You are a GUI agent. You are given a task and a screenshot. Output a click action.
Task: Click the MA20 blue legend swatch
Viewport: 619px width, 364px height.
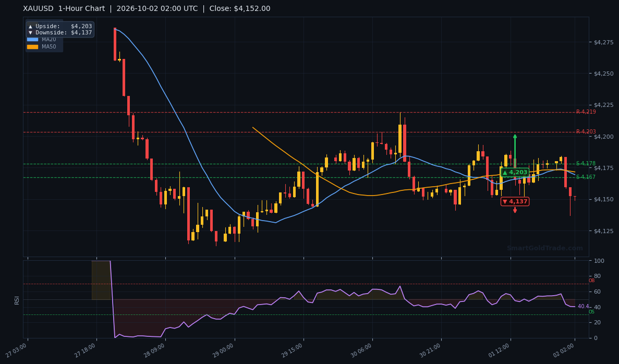click(32, 40)
